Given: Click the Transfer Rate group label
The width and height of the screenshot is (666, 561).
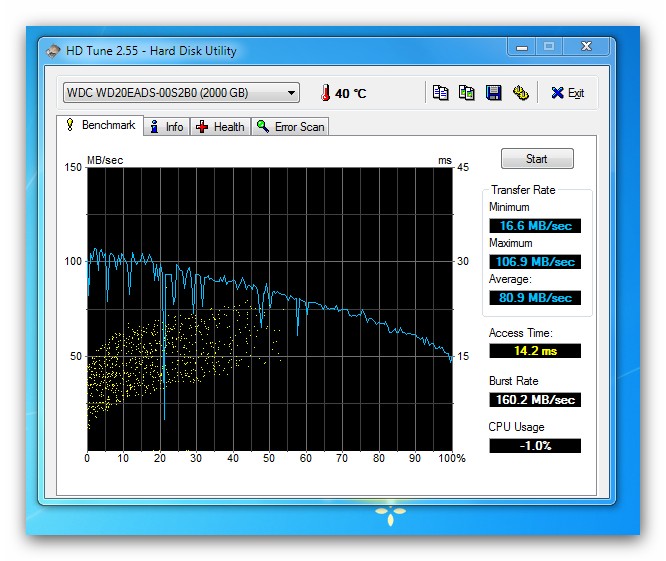Looking at the screenshot, I should coord(523,190).
